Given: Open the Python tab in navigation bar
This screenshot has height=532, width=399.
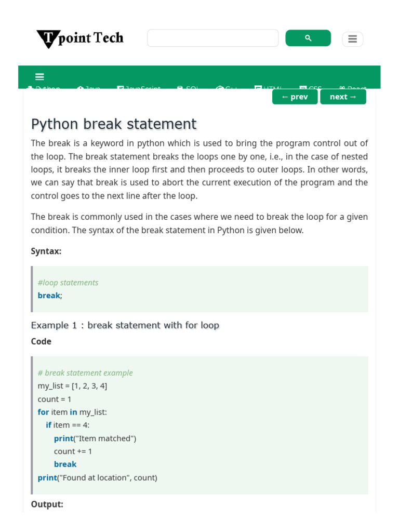Looking at the screenshot, I should (x=44, y=88).
